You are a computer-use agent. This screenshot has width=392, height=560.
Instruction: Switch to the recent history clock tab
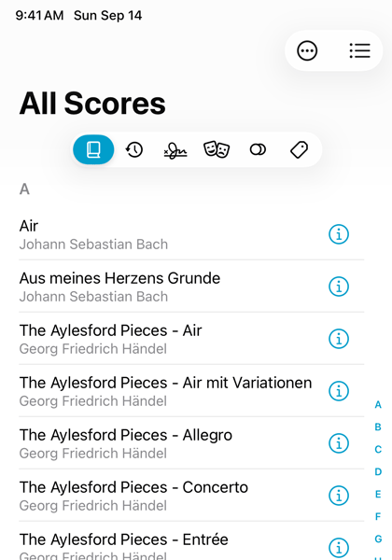pos(134,149)
